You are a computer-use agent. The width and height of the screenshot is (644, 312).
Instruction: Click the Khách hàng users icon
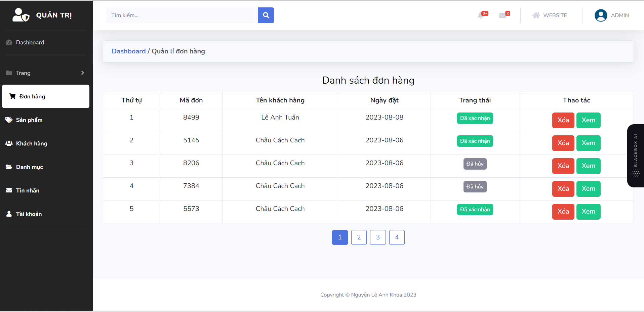point(9,143)
